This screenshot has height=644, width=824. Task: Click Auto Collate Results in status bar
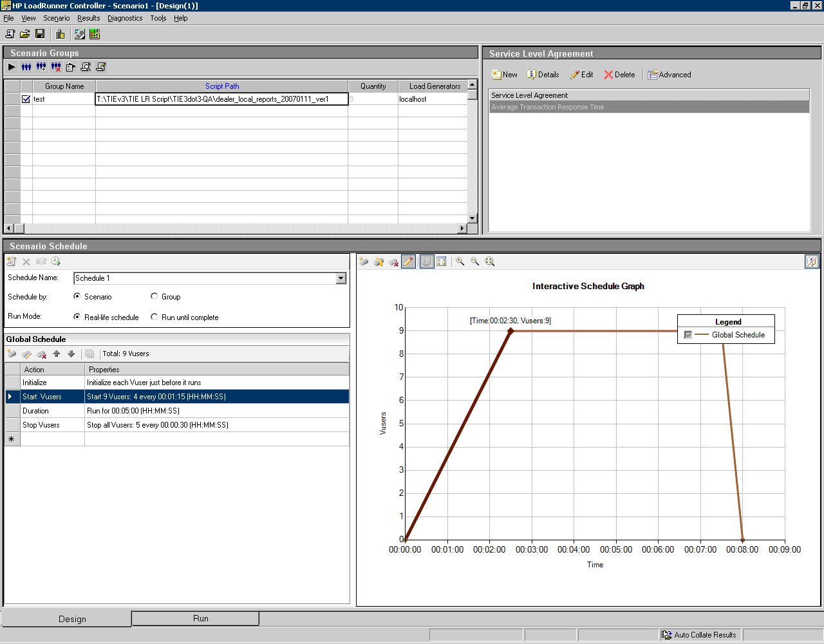tap(699, 635)
